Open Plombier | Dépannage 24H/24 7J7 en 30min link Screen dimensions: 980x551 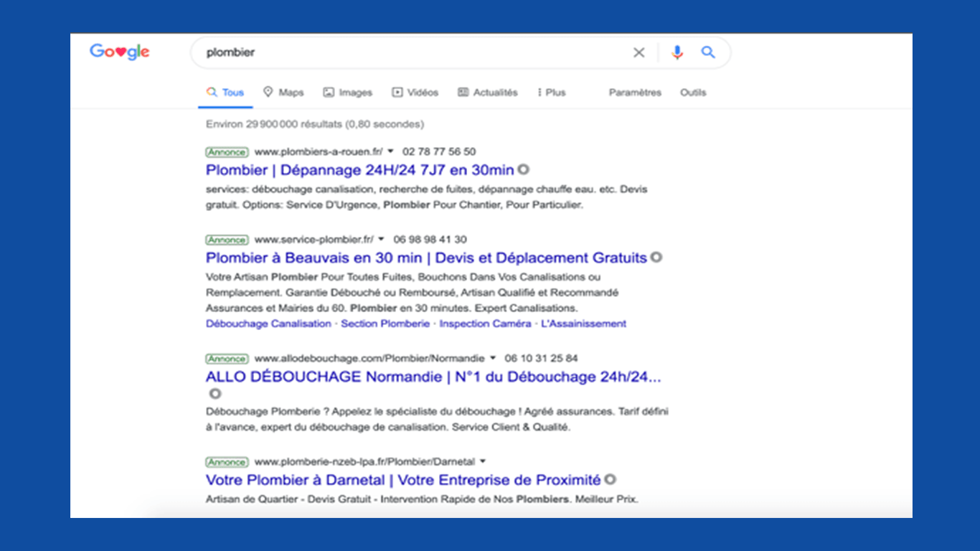[360, 170]
